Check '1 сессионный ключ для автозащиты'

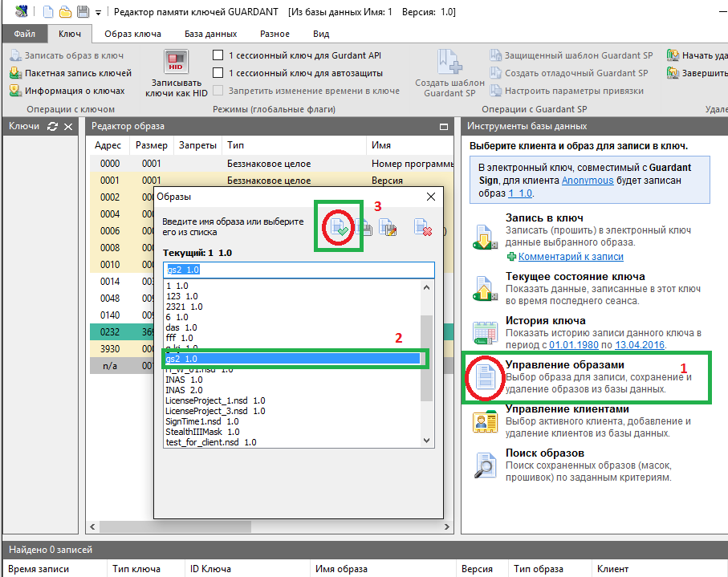pos(218,73)
